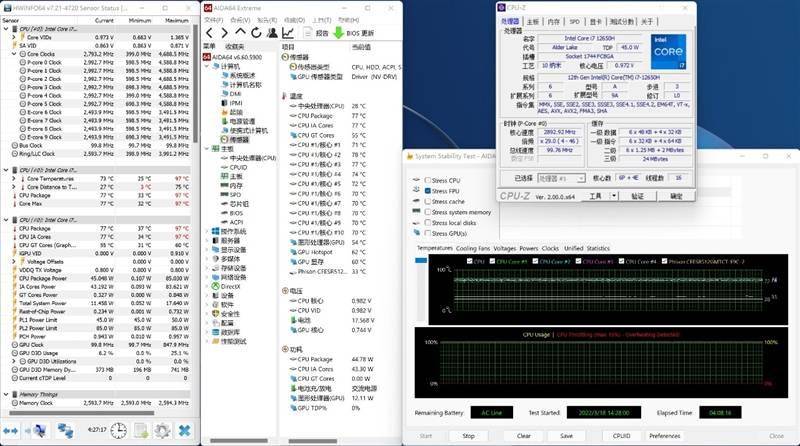Image resolution: width=800 pixels, height=446 pixels.
Task: Click the 验证 button in CPU-Z
Action: tap(638, 196)
